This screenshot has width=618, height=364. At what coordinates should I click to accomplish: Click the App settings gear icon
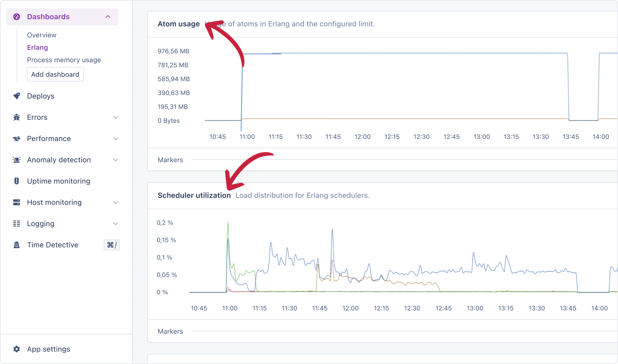tap(17, 349)
